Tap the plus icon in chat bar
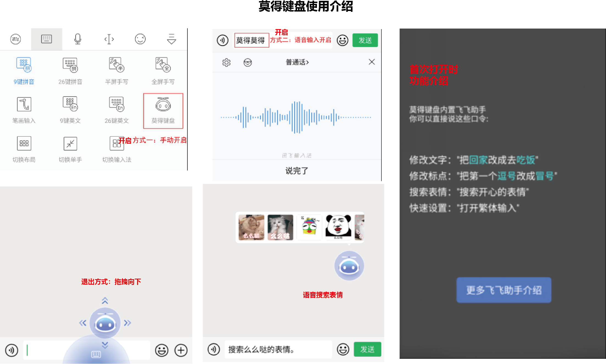This screenshot has height=364, width=606. pyautogui.click(x=181, y=350)
